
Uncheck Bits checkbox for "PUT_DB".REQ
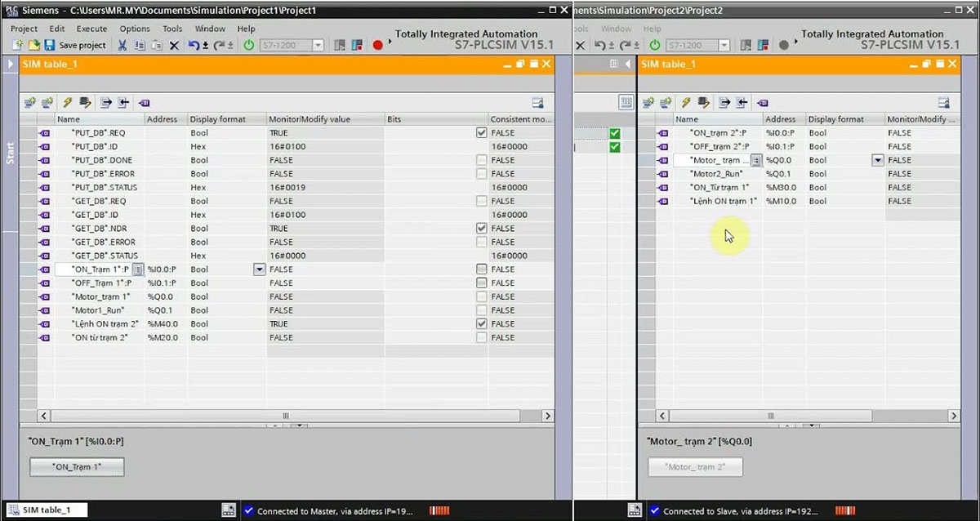(x=481, y=132)
